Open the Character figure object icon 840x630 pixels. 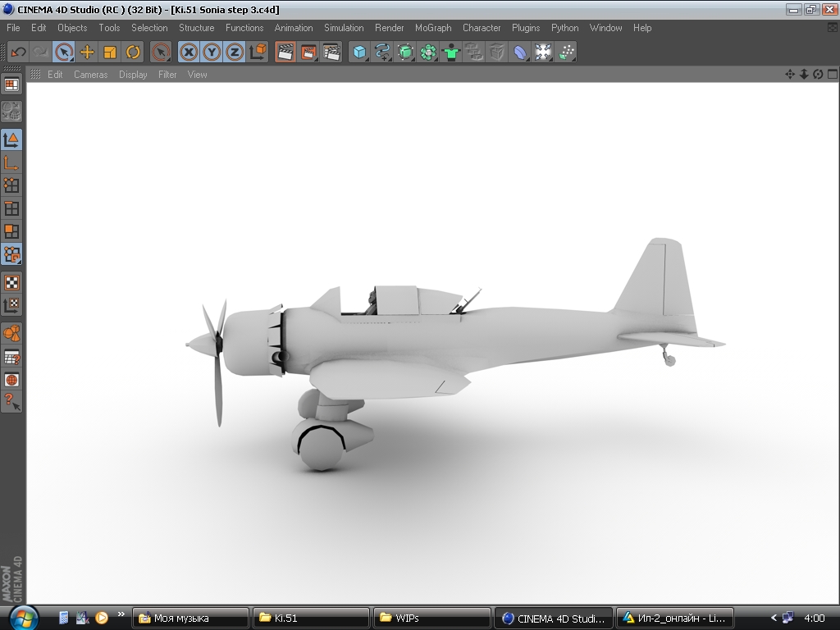pyautogui.click(x=451, y=52)
